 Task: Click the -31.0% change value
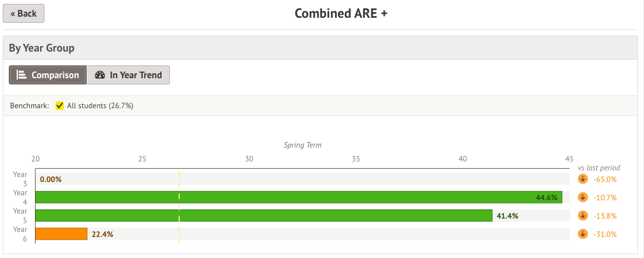click(605, 234)
